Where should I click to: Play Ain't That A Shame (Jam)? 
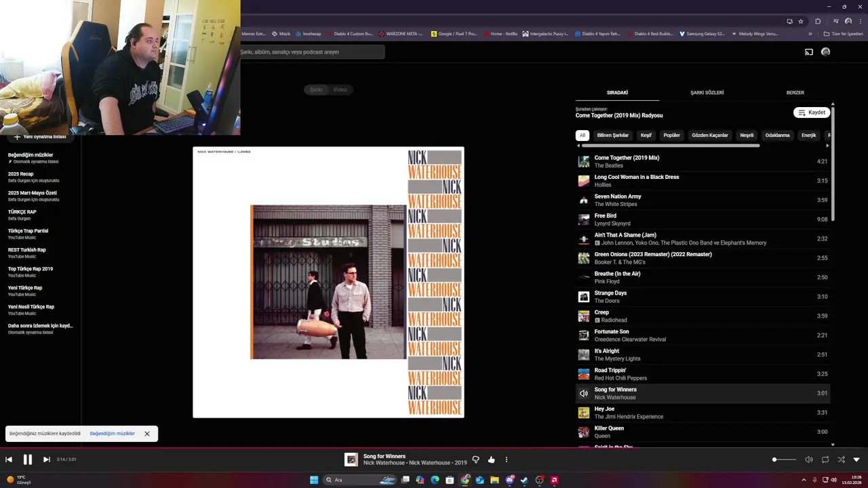click(x=703, y=239)
